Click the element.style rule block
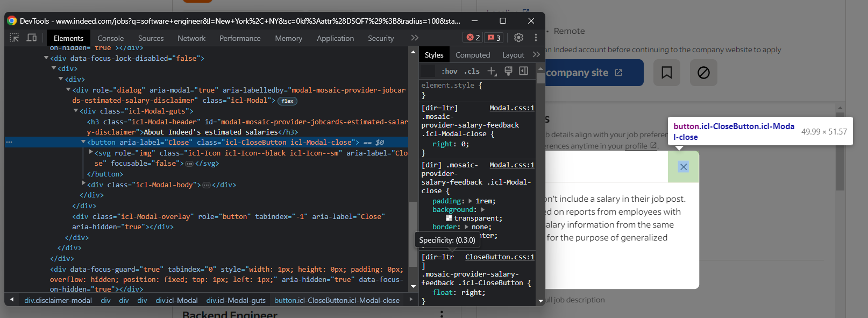Viewport: 868px width, 318px height. point(477,90)
